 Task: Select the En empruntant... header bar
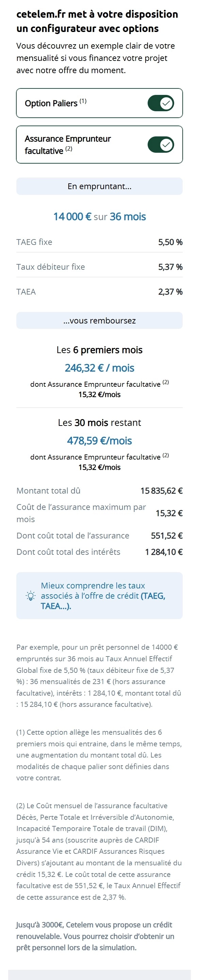pyautogui.click(x=99, y=186)
